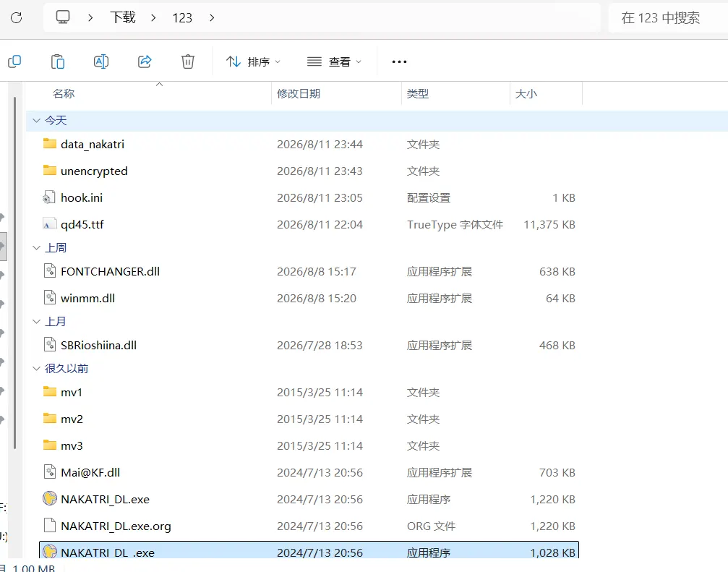Select the file name SBRioshiina.dll
Screen dimensions: 728x572
pos(98,346)
